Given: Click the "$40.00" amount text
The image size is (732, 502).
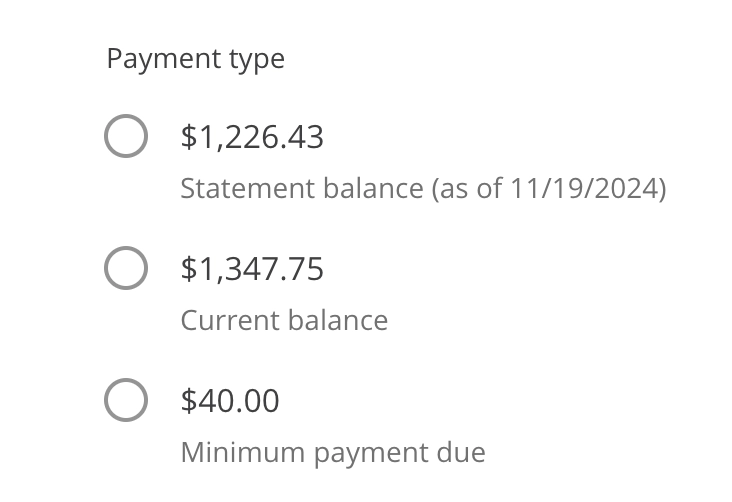Looking at the screenshot, I should pos(230,400).
